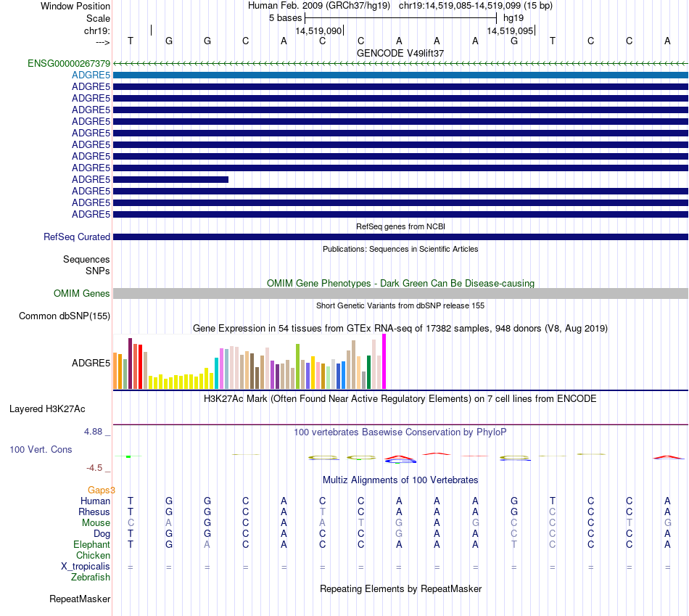Click the 5 bases scale bar
The height and width of the screenshot is (616, 689).
click(x=401, y=18)
